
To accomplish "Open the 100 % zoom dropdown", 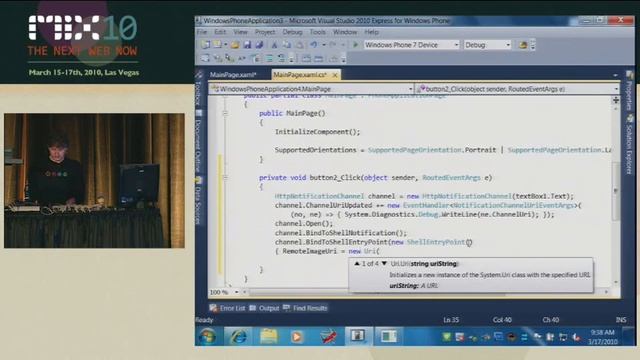I will tap(236, 292).
